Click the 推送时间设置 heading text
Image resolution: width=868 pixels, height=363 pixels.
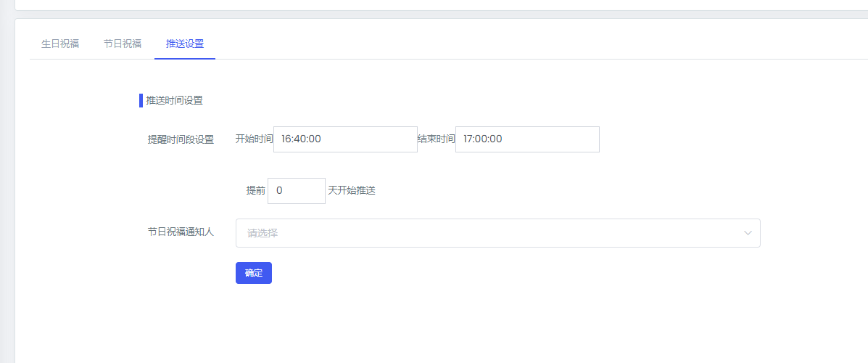point(174,101)
